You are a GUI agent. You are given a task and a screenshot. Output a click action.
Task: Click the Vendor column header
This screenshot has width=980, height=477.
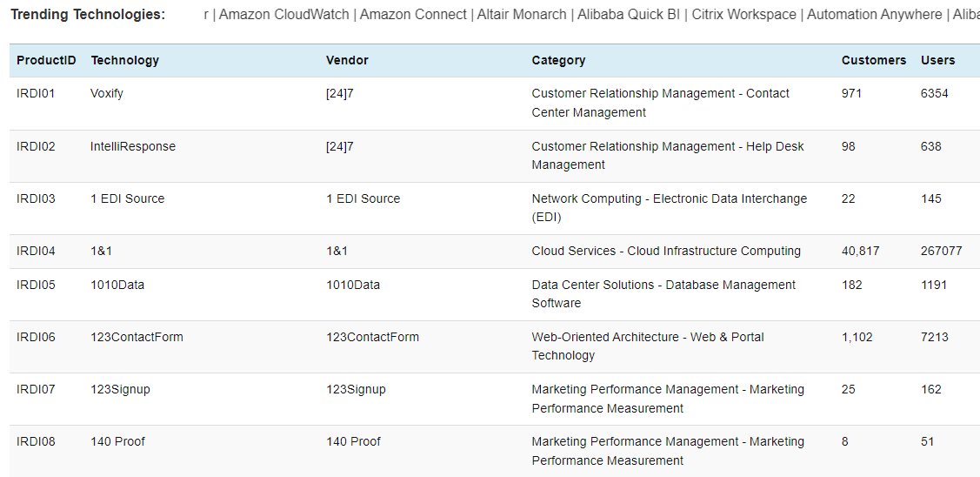point(347,61)
